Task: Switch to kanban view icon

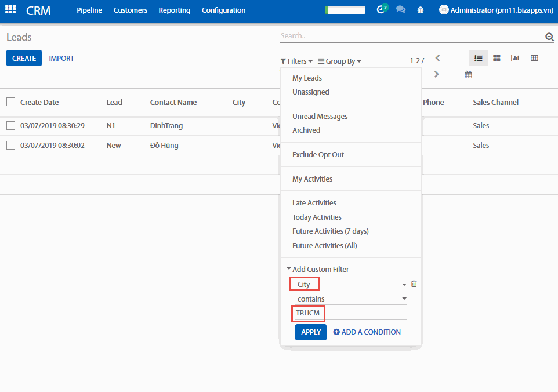Action: [x=497, y=58]
